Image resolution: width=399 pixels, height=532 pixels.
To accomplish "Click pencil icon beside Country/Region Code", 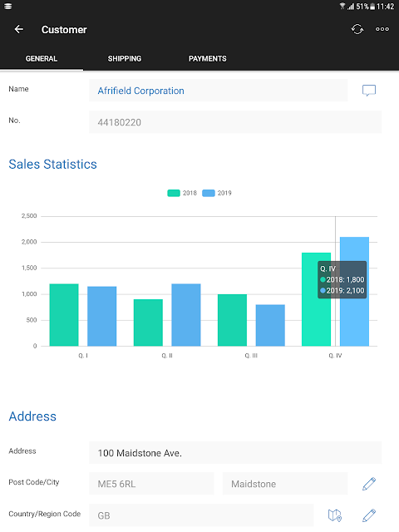I will pyautogui.click(x=369, y=515).
